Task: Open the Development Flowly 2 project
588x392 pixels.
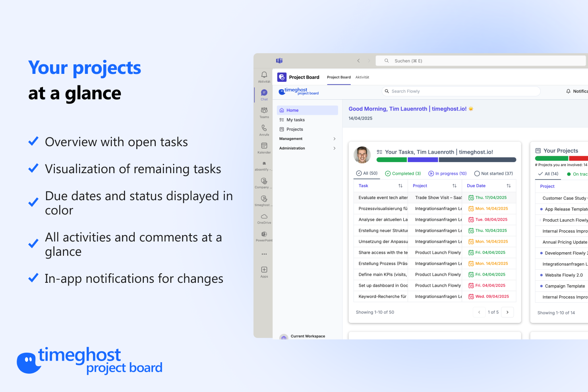Action: click(x=566, y=253)
